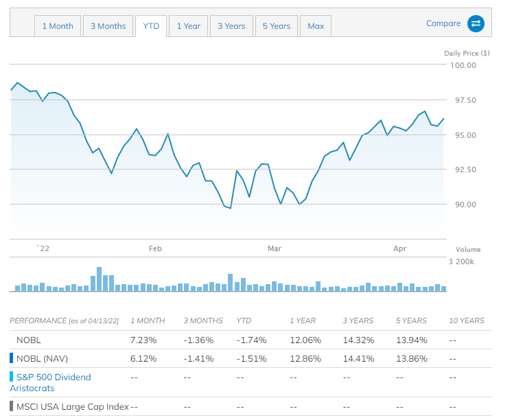
Task: Click NOBL (NAV) 5 years value 13.86%
Action: coord(412,359)
